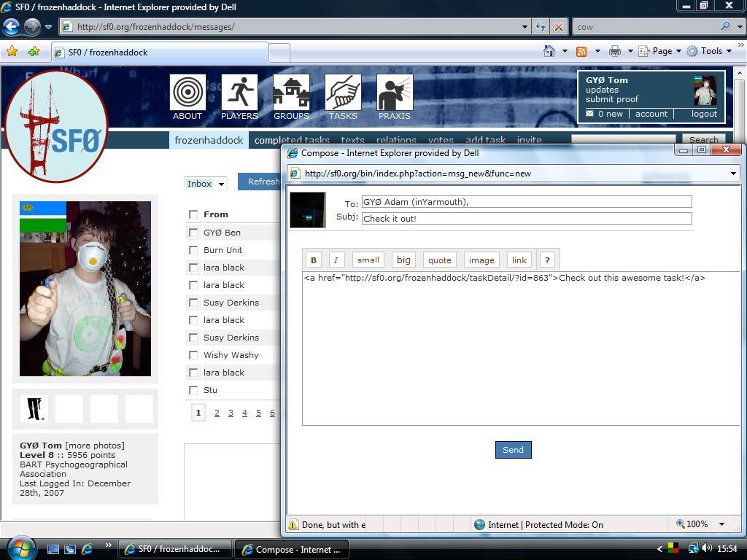Open the relations tab
Viewport: 747px width, 560px height.
[396, 140]
